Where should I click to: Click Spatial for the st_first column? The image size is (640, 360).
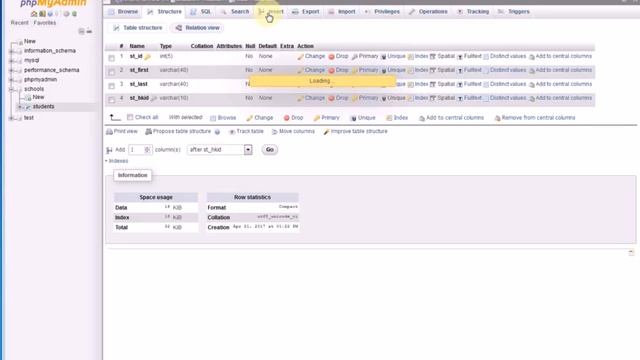[442, 70]
